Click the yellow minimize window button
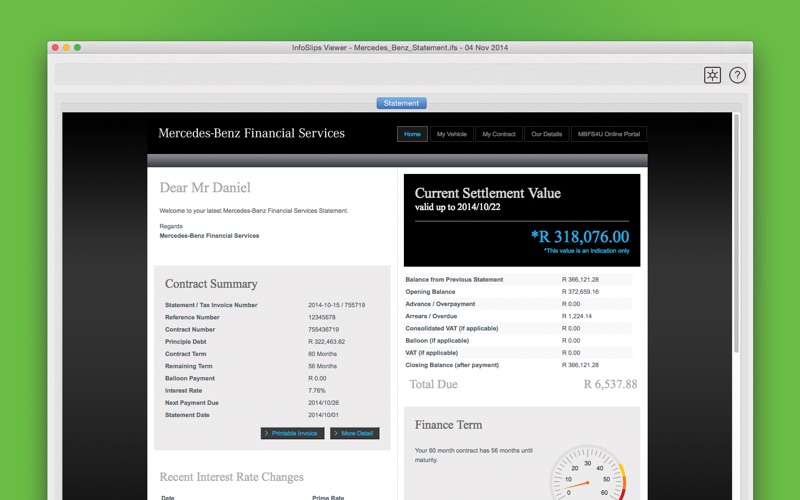Image resolution: width=800 pixels, height=500 pixels. point(66,47)
